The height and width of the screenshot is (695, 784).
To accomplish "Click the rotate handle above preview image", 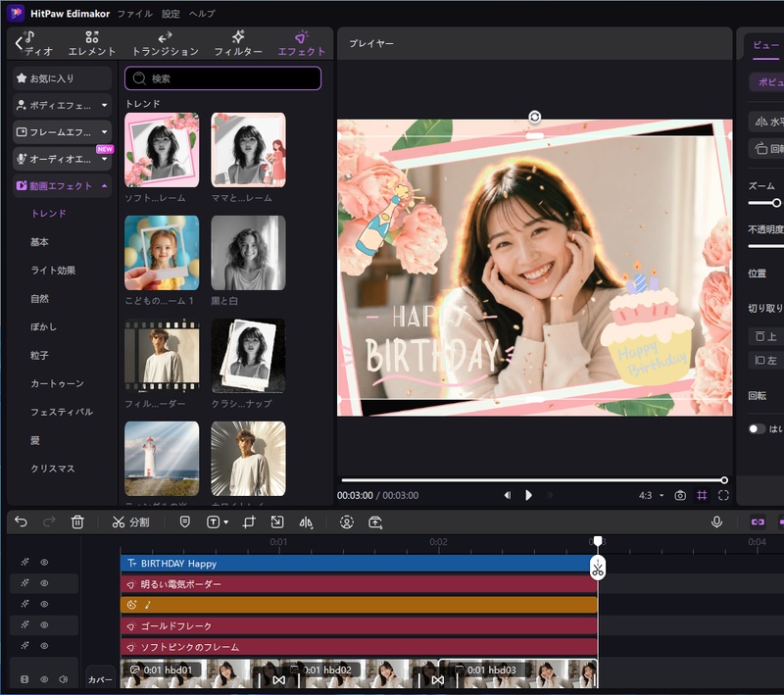I will click(x=534, y=117).
